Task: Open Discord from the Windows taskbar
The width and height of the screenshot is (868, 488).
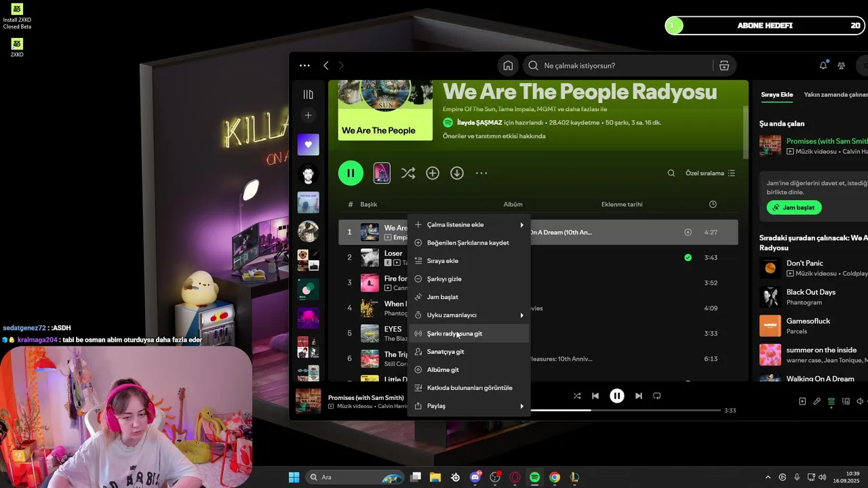Action: pos(475,477)
